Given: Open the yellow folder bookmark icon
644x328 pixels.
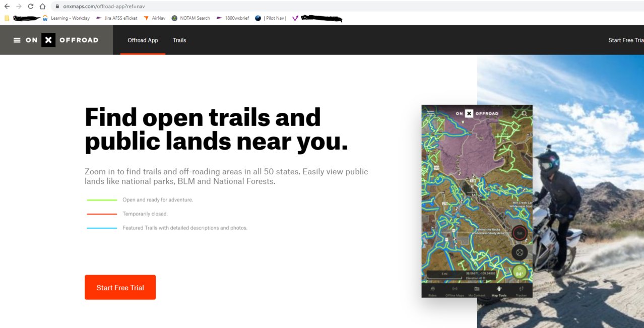Looking at the screenshot, I should pyautogui.click(x=7, y=18).
